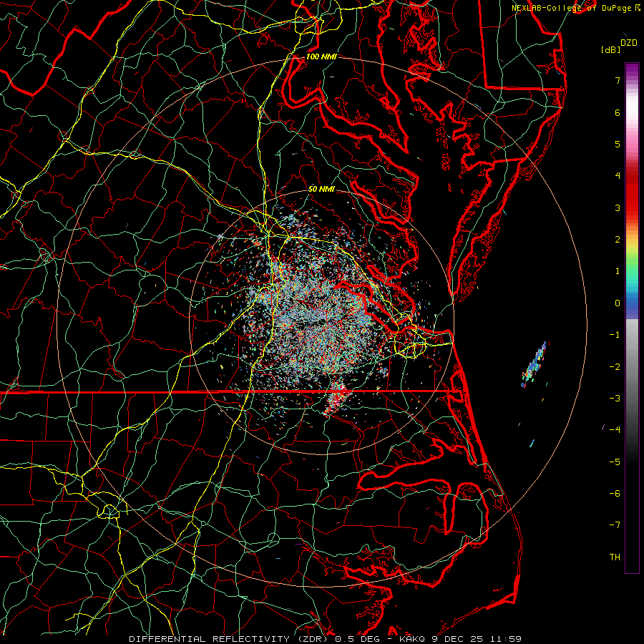Click the "7" value on the dB scale

tap(618, 80)
